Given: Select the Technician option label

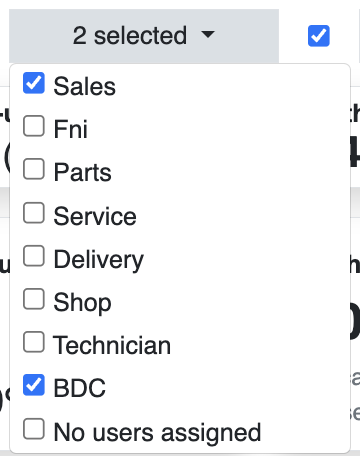Looking at the screenshot, I should click(112, 345).
